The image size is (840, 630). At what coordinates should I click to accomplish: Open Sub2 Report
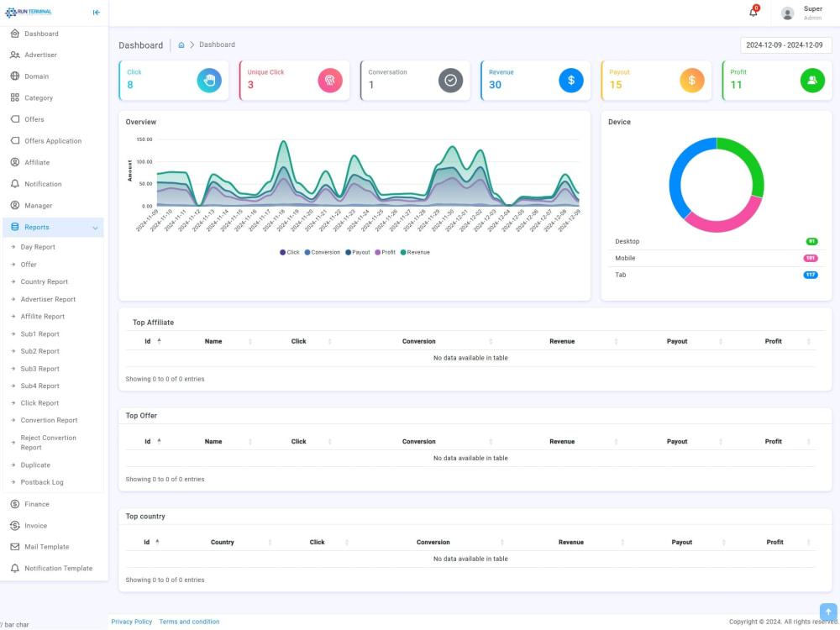[39, 351]
